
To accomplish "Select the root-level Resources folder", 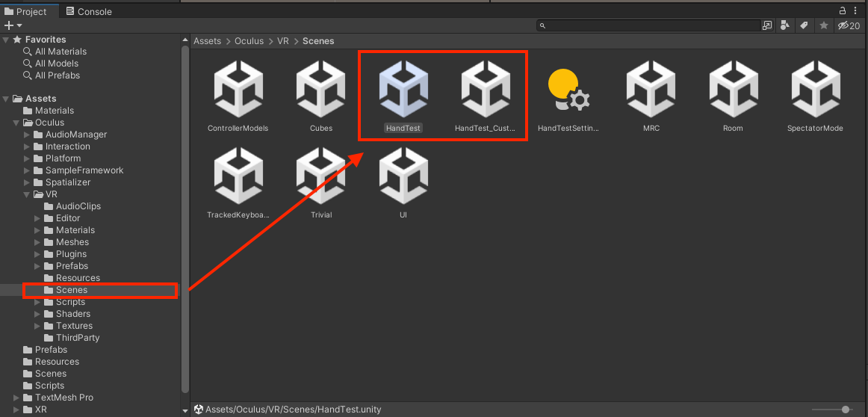I will 52,362.
